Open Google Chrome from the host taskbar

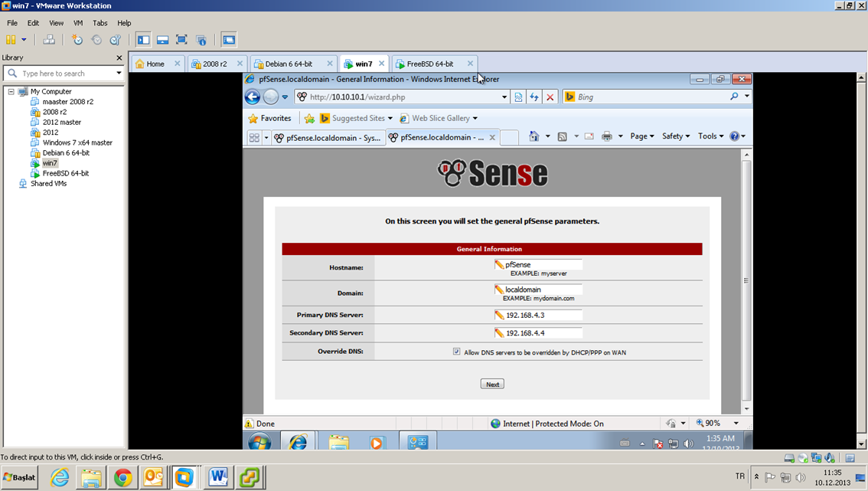[123, 477]
